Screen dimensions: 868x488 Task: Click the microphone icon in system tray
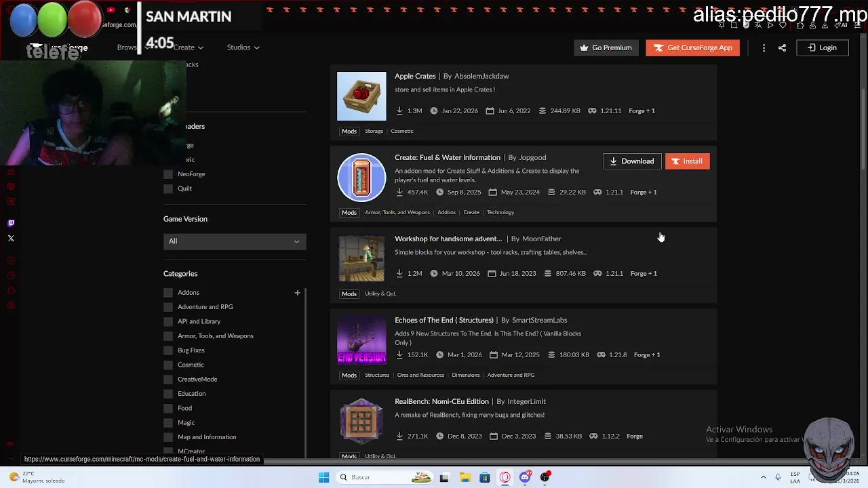[x=778, y=477]
